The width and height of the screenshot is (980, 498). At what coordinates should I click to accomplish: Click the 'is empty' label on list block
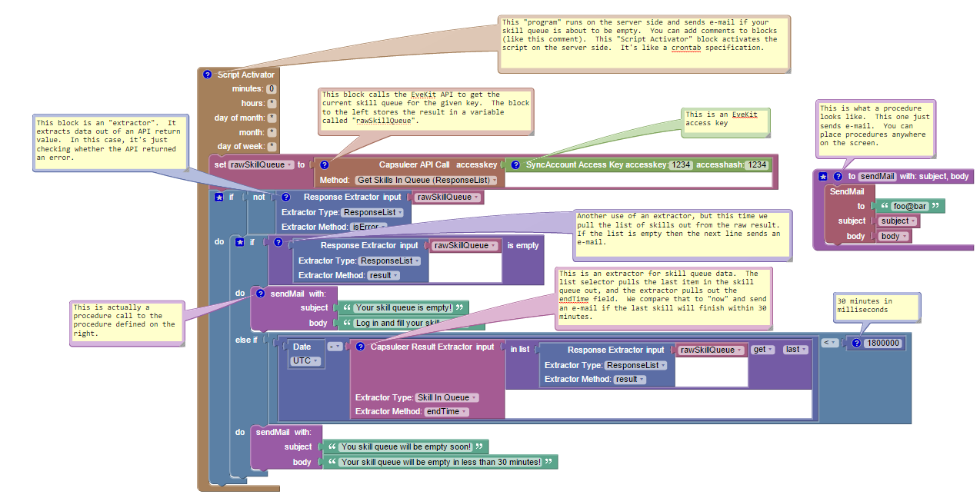[x=523, y=245]
